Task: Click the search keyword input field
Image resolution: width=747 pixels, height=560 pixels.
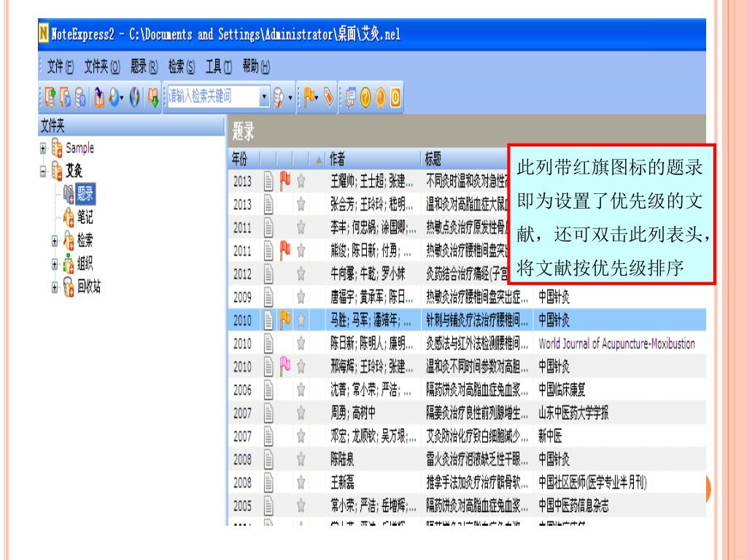Action: (212, 97)
